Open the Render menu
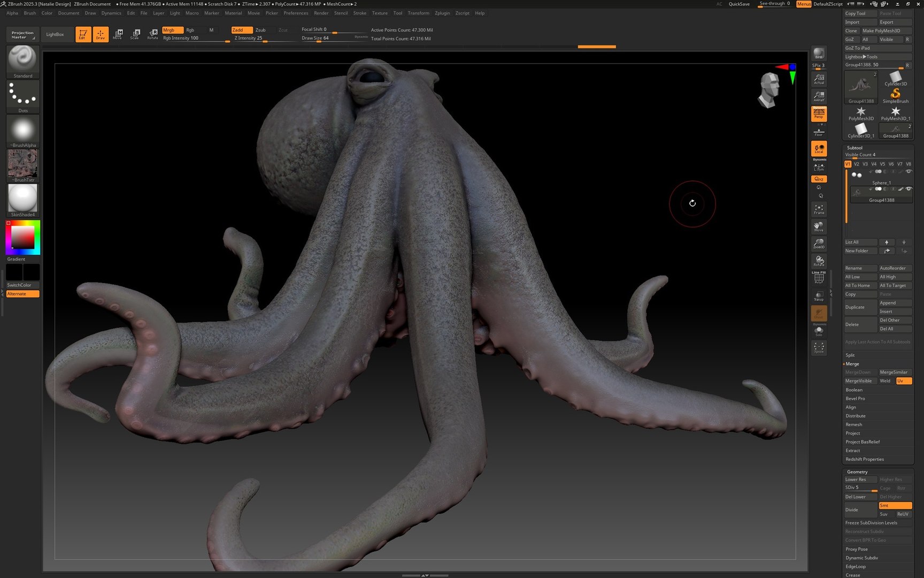Screen dimensions: 924x578 point(321,13)
